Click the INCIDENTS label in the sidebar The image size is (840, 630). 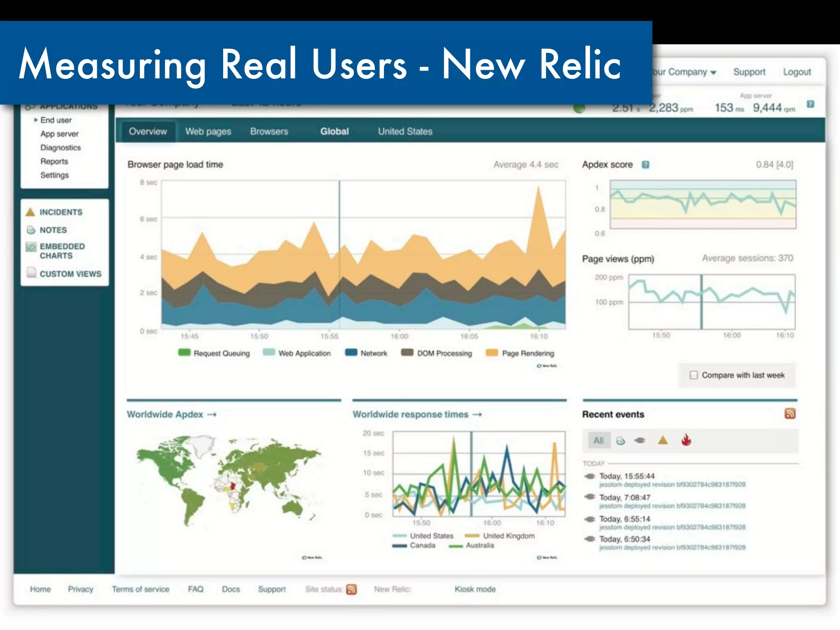61,212
